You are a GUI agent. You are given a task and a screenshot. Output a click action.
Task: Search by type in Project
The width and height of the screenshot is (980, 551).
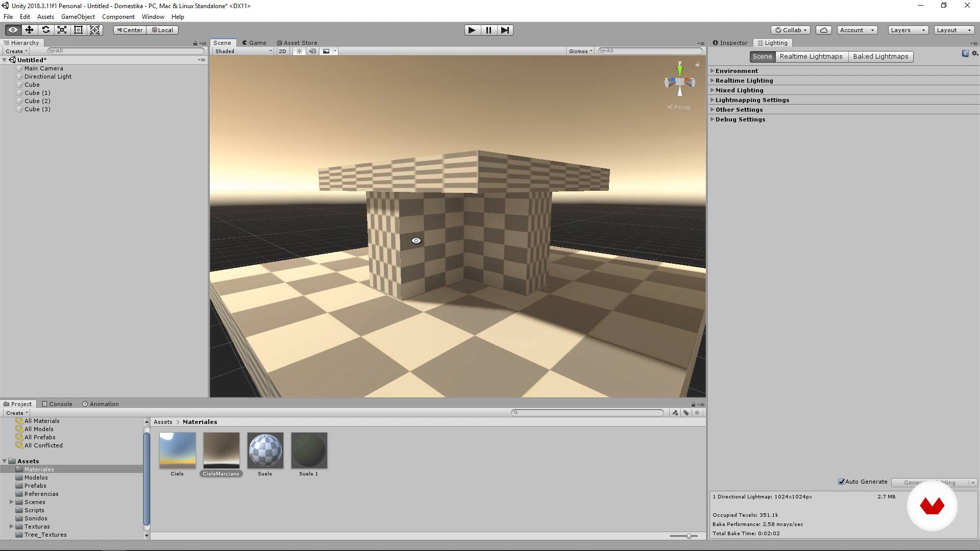(x=675, y=413)
